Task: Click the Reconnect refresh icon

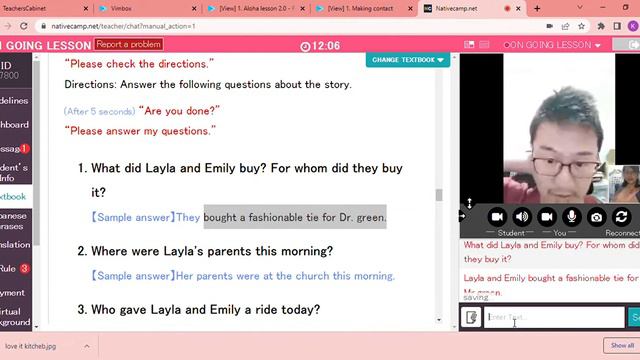Action: click(621, 217)
